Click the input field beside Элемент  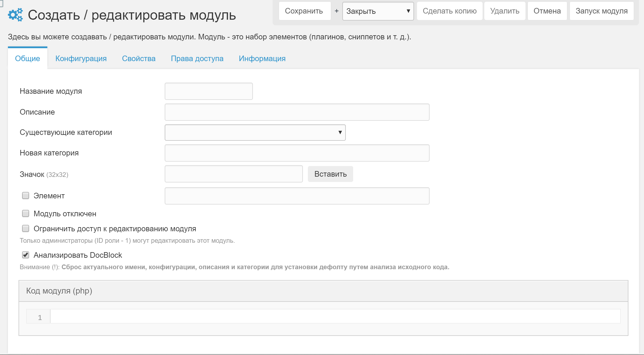(x=297, y=196)
